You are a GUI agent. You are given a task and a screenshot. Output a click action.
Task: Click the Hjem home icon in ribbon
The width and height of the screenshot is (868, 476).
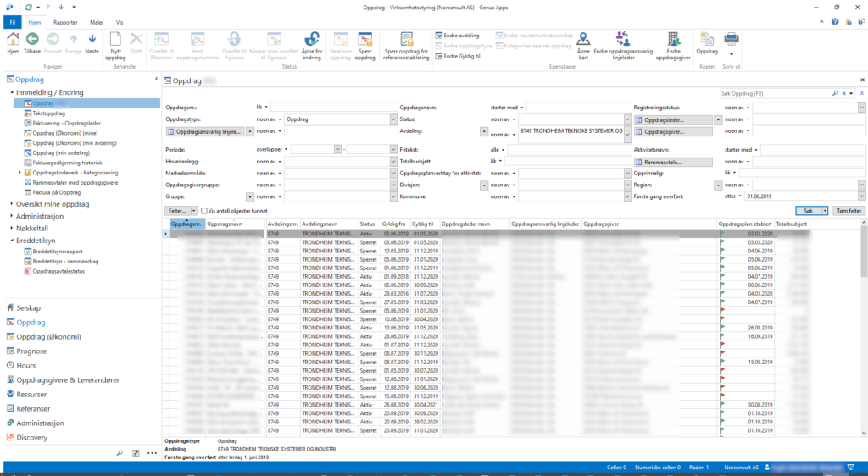coord(13,39)
